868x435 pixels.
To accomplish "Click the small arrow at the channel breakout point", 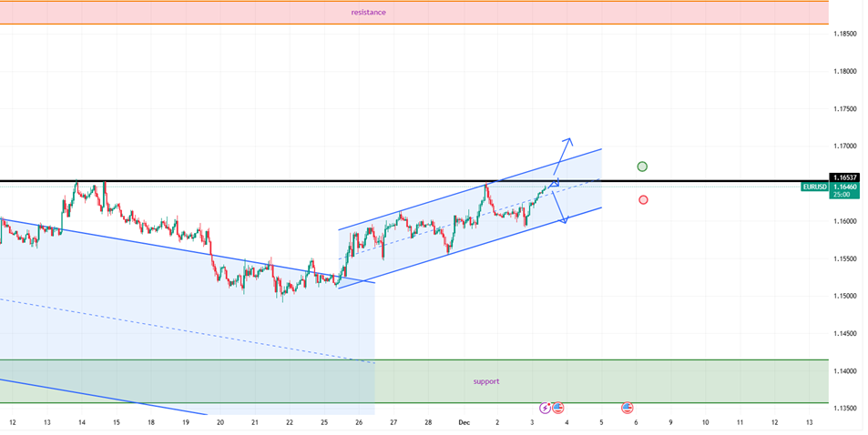I will 556,184.
